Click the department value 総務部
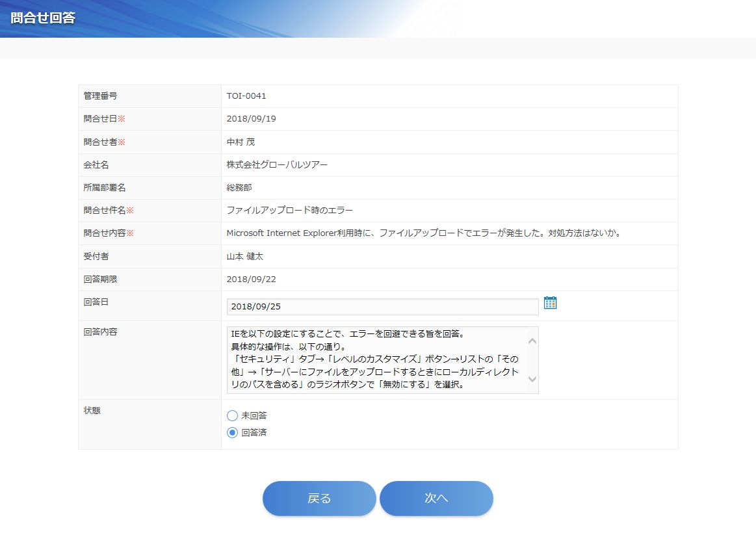The height and width of the screenshot is (533, 756). [x=239, y=188]
